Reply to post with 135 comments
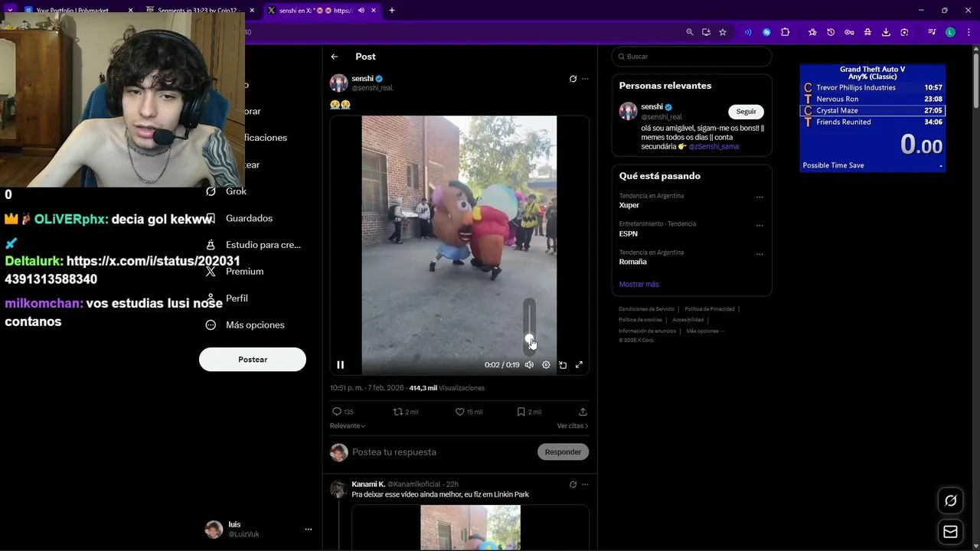Viewport: 980px width, 551px height. (342, 412)
